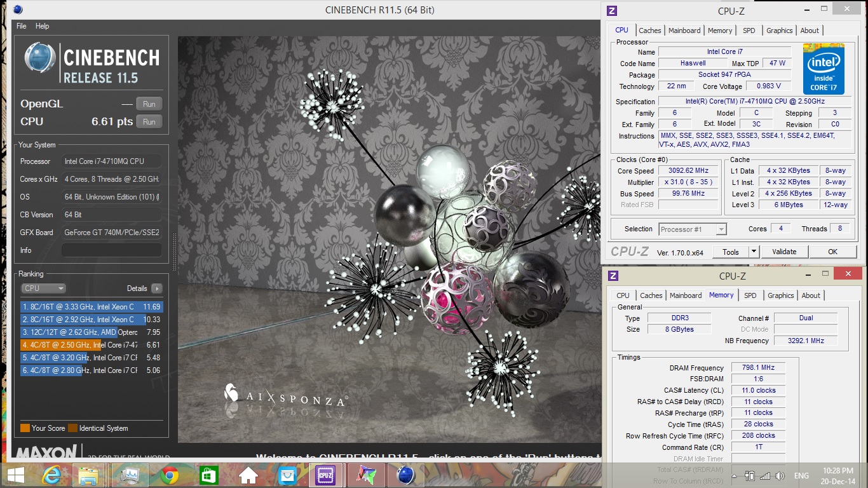Open the Windows Start button
Image resolution: width=868 pixels, height=488 pixels.
(15, 475)
